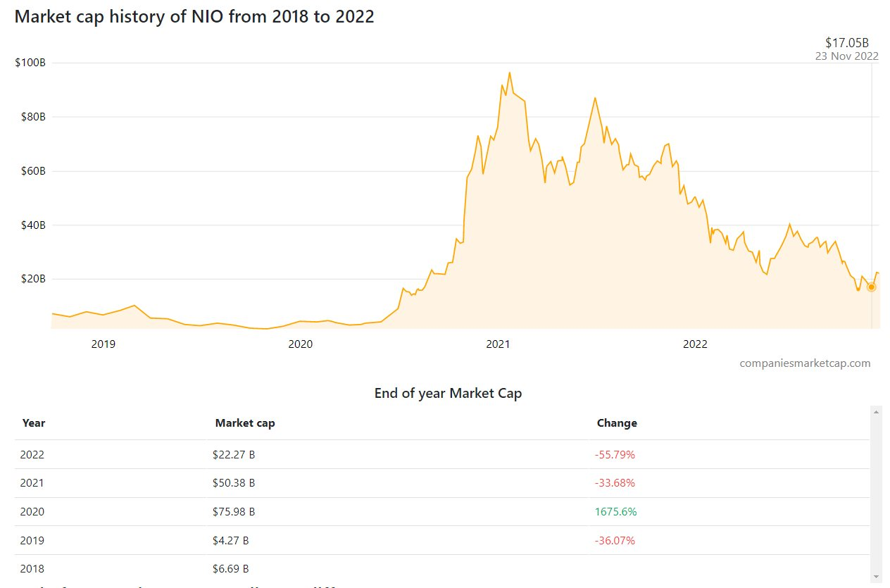
Task: Select the $6.69 B market cap cell
Action: (x=231, y=569)
